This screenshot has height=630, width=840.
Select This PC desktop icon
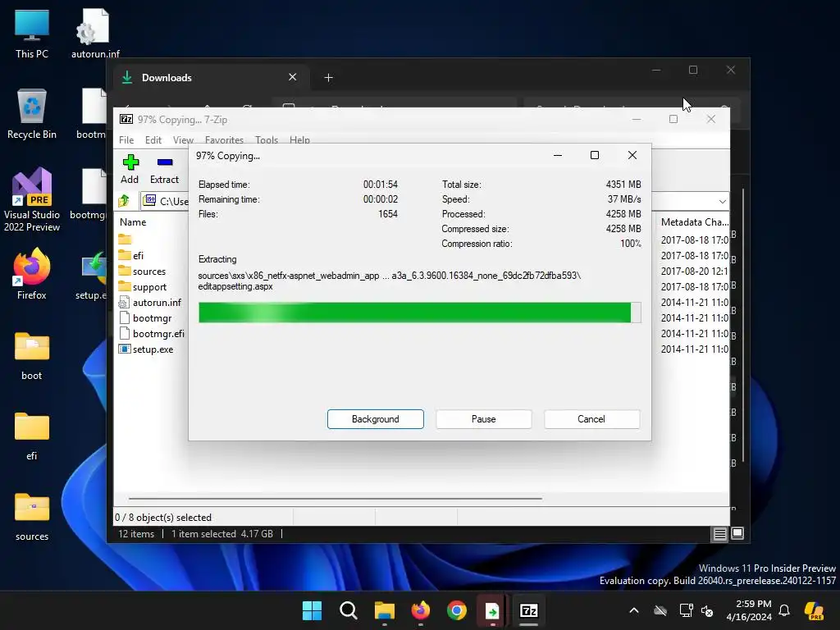tap(32, 34)
